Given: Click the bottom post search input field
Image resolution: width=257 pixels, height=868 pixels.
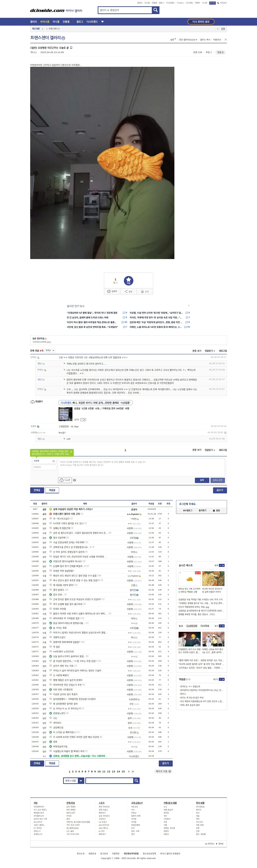Looking at the screenshot, I should tap(109, 781).
